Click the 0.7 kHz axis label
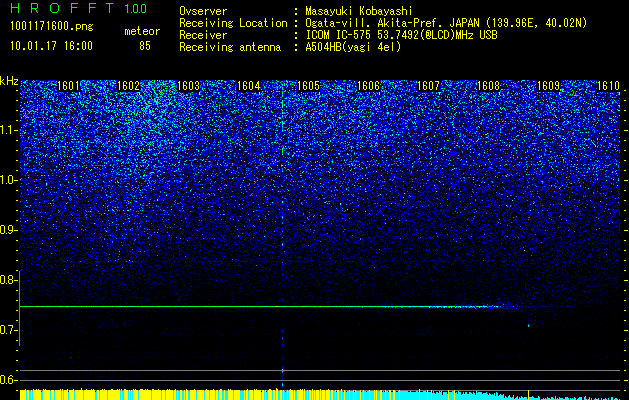The image size is (629, 400). point(8,330)
